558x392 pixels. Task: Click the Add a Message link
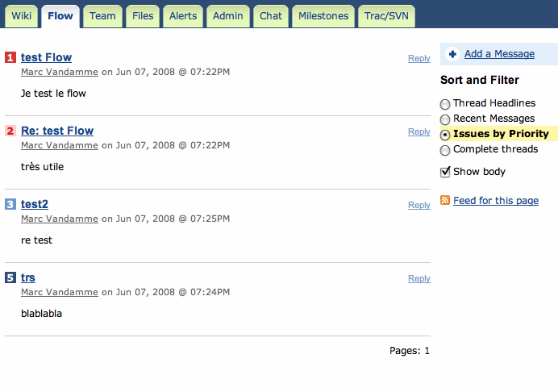[x=499, y=54]
